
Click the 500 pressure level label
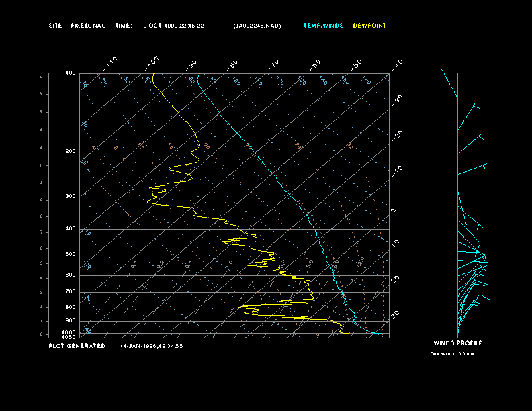tap(71, 255)
